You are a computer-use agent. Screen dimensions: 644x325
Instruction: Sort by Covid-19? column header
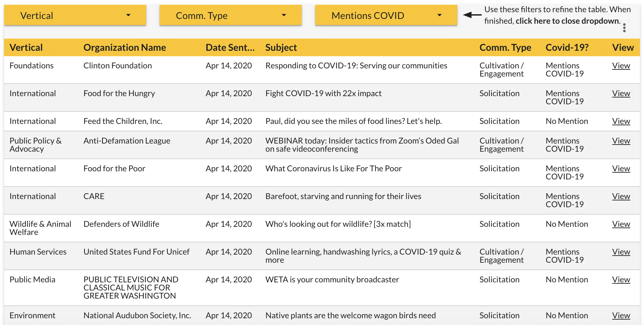click(x=567, y=47)
